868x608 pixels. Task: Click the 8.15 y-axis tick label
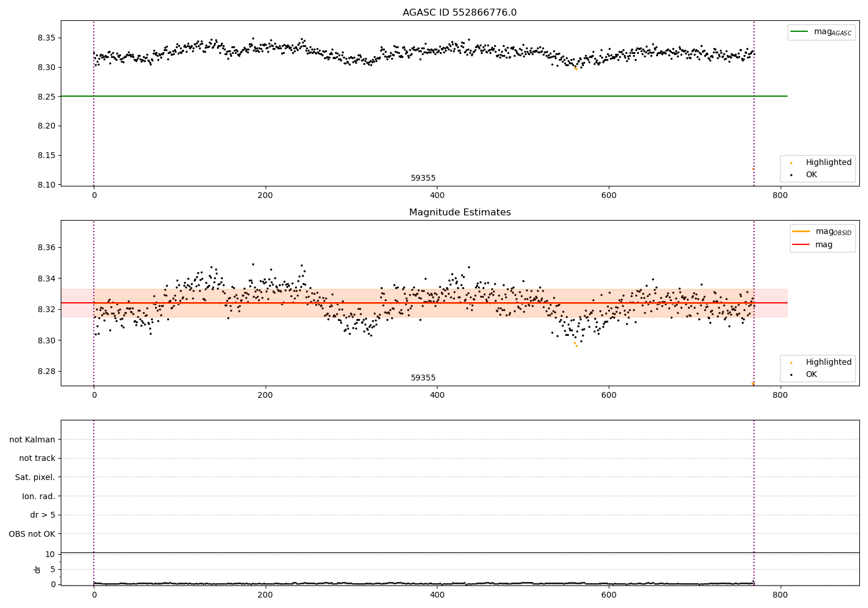(x=46, y=156)
